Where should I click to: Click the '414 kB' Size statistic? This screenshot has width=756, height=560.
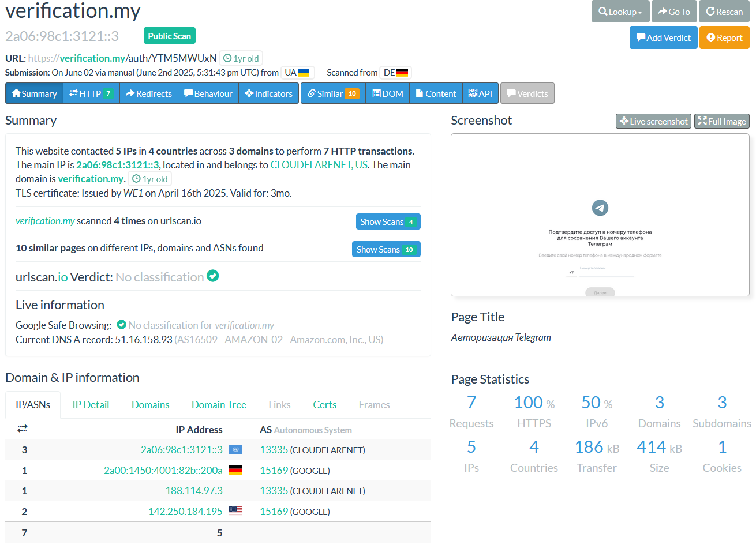(659, 447)
